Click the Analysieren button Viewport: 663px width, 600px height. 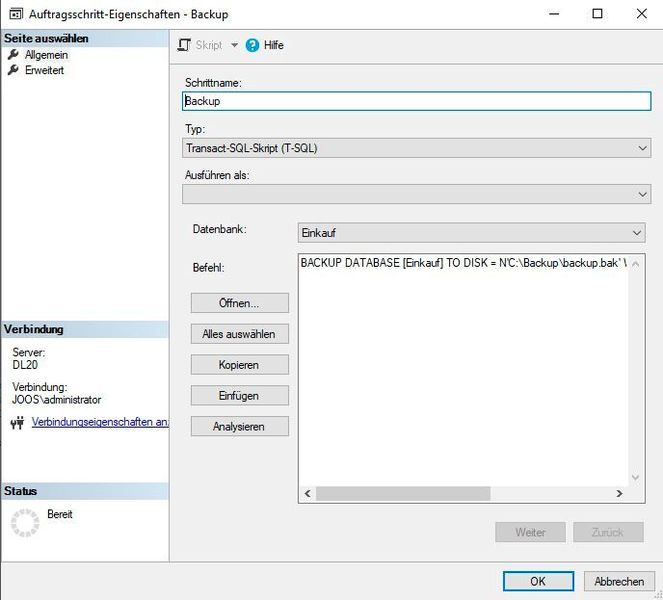pos(240,427)
